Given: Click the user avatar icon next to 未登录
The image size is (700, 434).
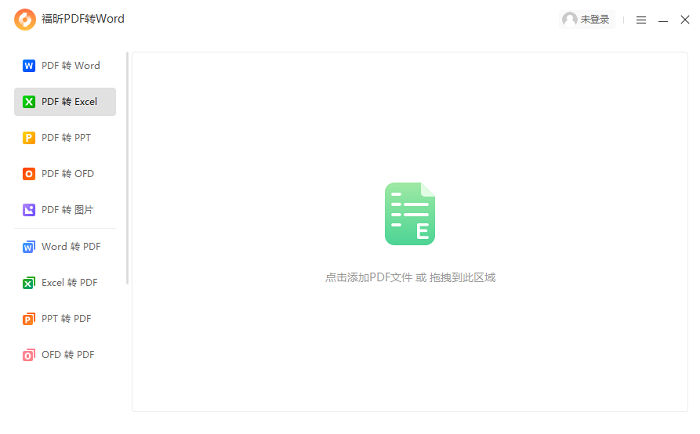Looking at the screenshot, I should coord(569,19).
